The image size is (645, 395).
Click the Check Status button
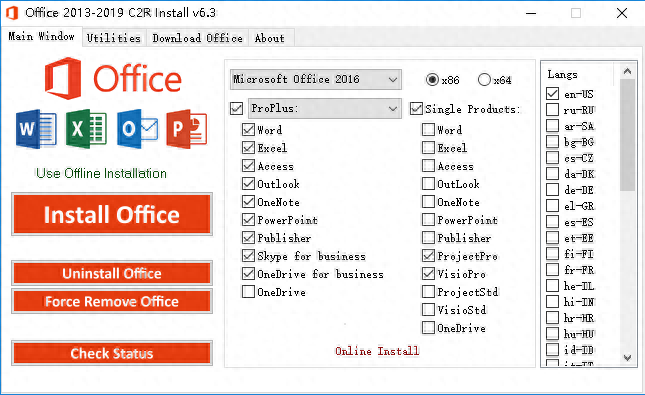[x=112, y=353]
